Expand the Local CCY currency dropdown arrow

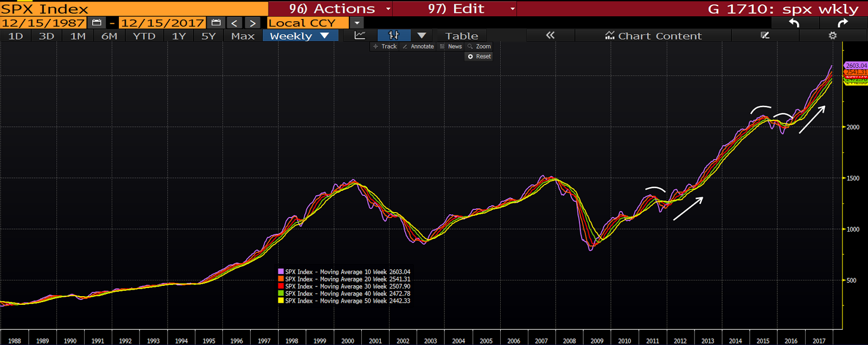[x=356, y=23]
